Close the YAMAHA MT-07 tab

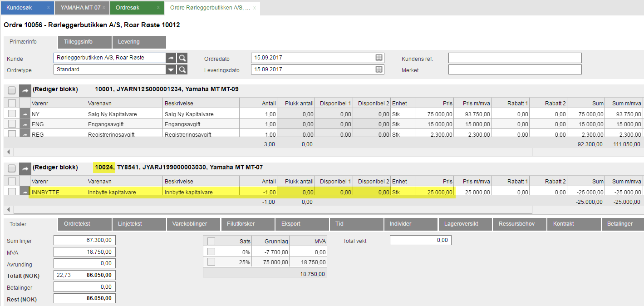click(x=105, y=8)
